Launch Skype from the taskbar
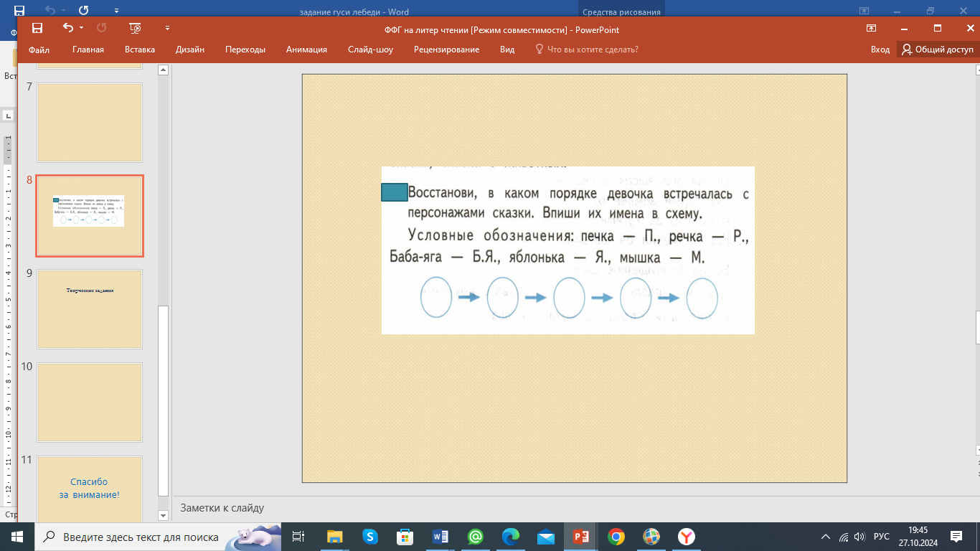The width and height of the screenshot is (980, 551). click(x=370, y=536)
